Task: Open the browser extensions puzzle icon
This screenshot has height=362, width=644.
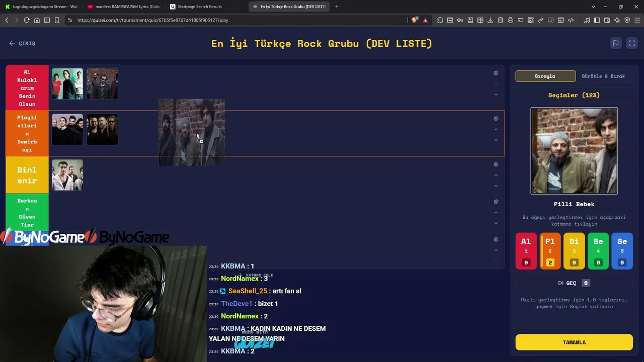Action: (440, 20)
